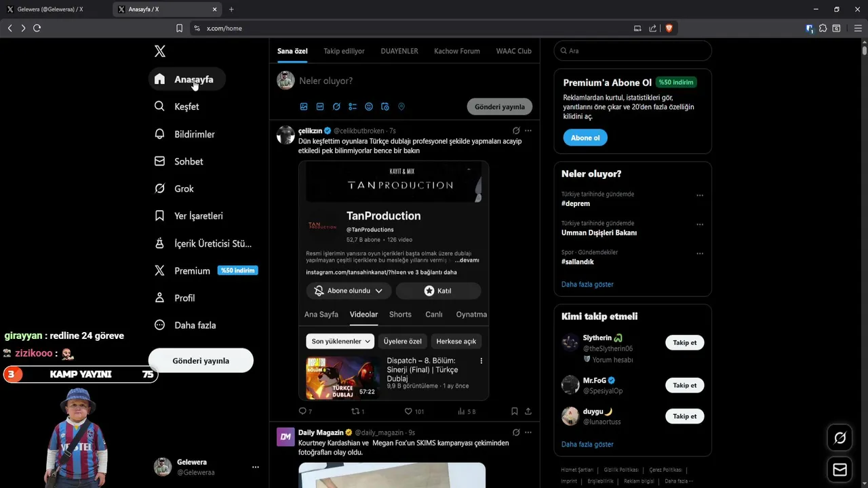
Task: Switch to Takip ediliyor tab
Action: point(344,51)
